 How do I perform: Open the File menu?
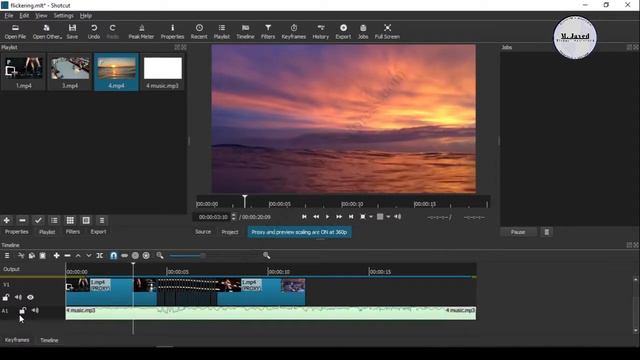[9, 16]
